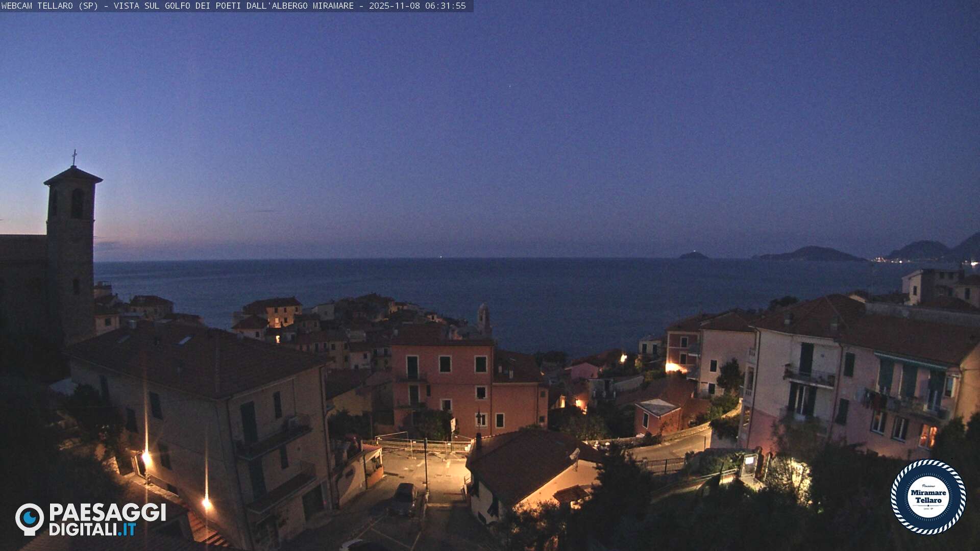Click the Paesaggi Digitali eye logo icon
980x551 pixels.
click(30, 519)
